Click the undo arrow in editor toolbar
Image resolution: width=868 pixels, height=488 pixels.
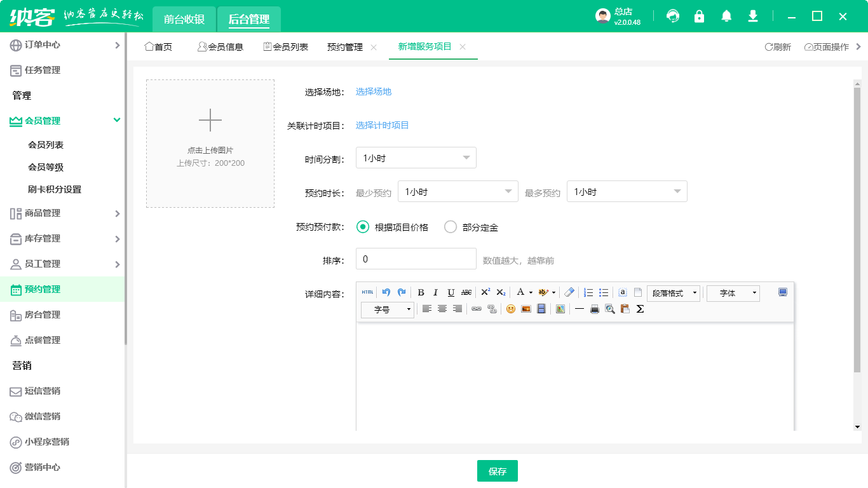tap(386, 292)
